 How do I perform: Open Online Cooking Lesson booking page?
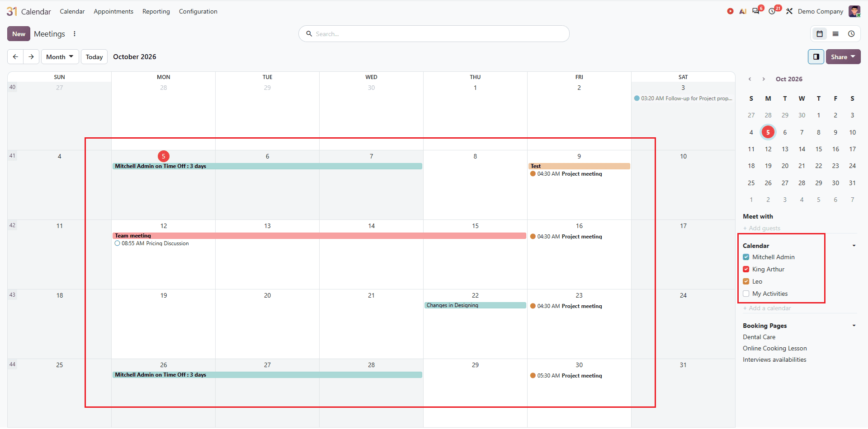774,348
